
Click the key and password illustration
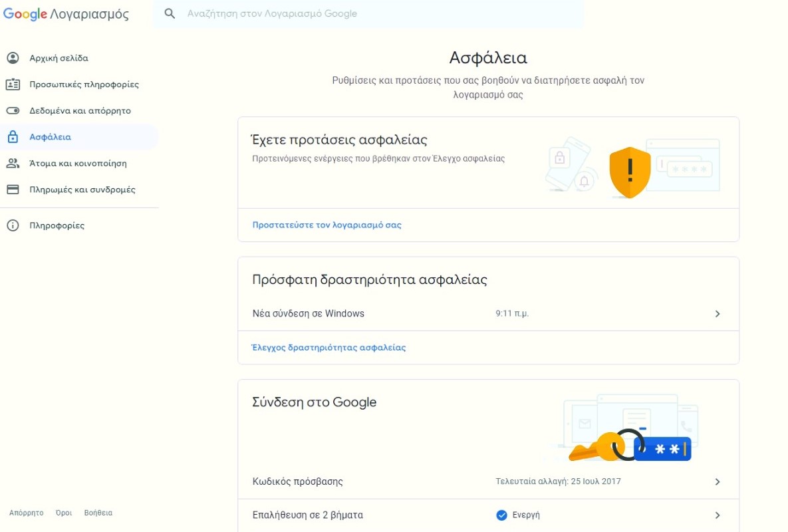(630, 445)
